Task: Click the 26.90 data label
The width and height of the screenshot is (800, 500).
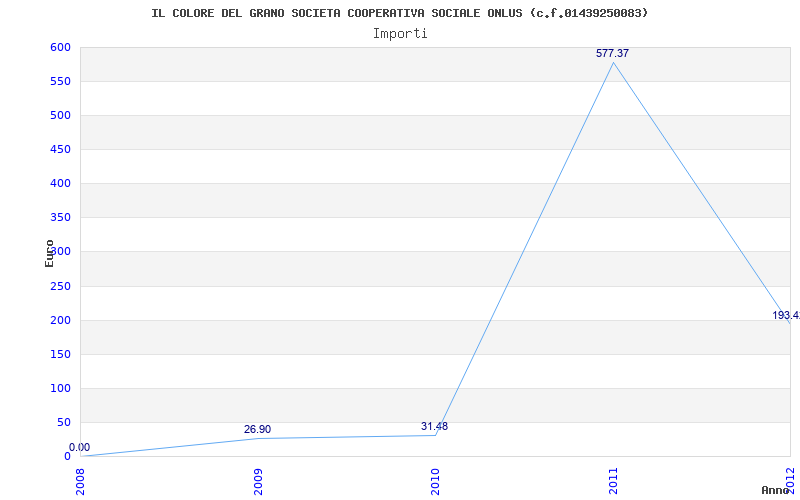Action: tap(257, 430)
